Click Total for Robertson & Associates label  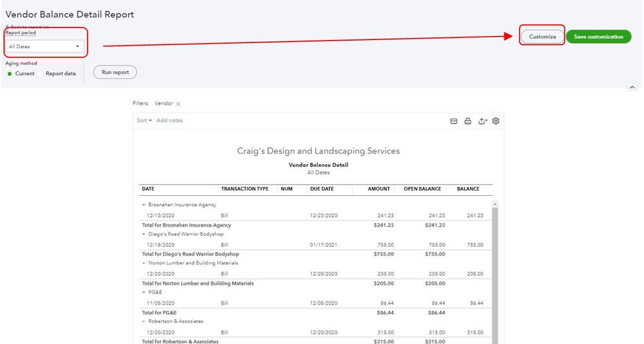180,341
